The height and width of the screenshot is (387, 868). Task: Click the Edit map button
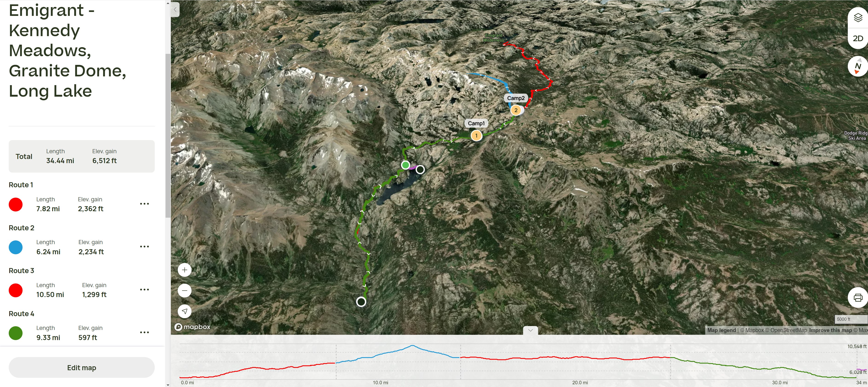click(x=82, y=367)
